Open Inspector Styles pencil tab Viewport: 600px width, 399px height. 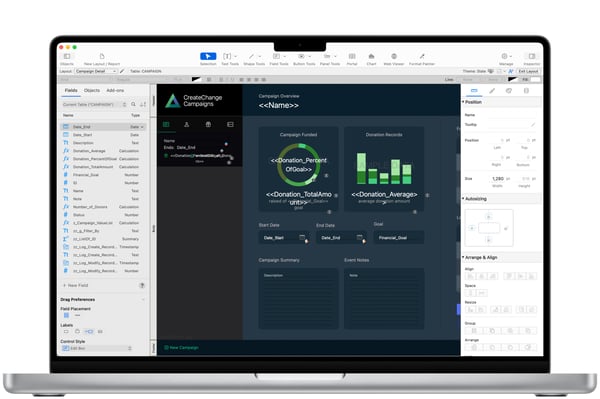(492, 91)
